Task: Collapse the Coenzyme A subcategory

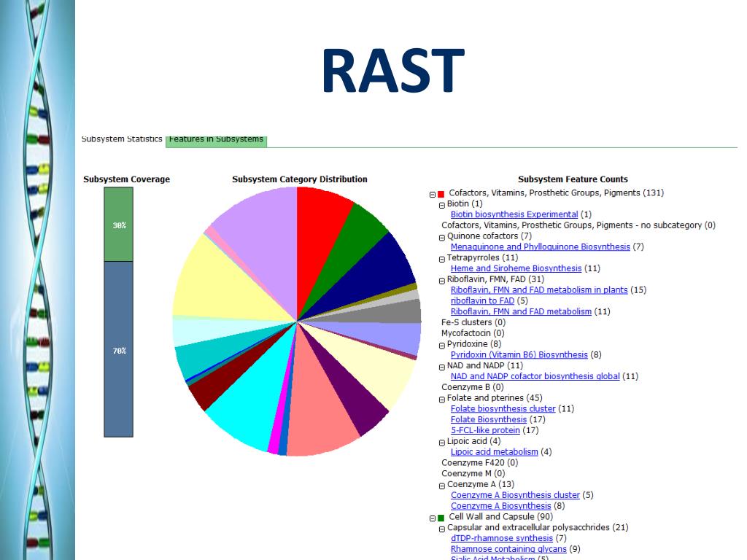Action: click(441, 486)
